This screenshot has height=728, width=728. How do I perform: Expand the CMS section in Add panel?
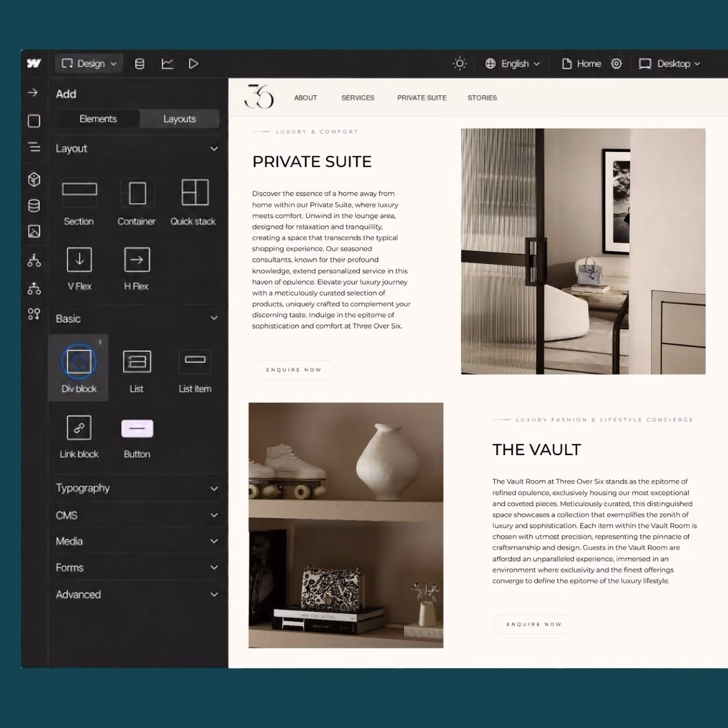(x=137, y=515)
